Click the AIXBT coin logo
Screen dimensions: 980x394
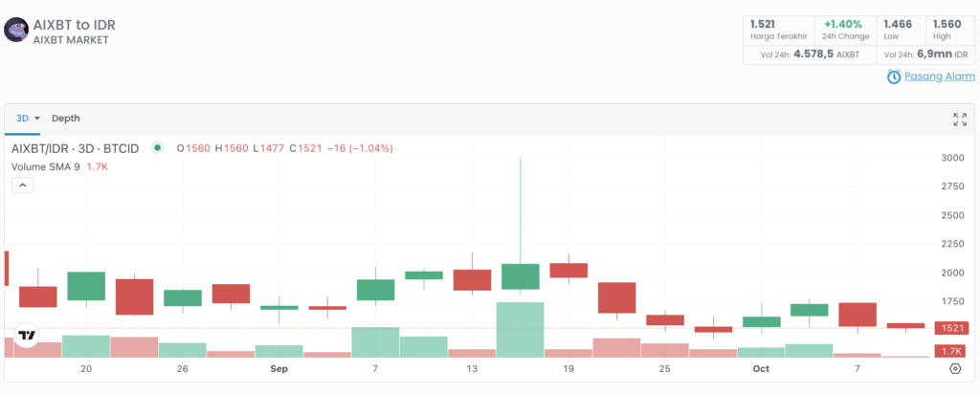16,30
